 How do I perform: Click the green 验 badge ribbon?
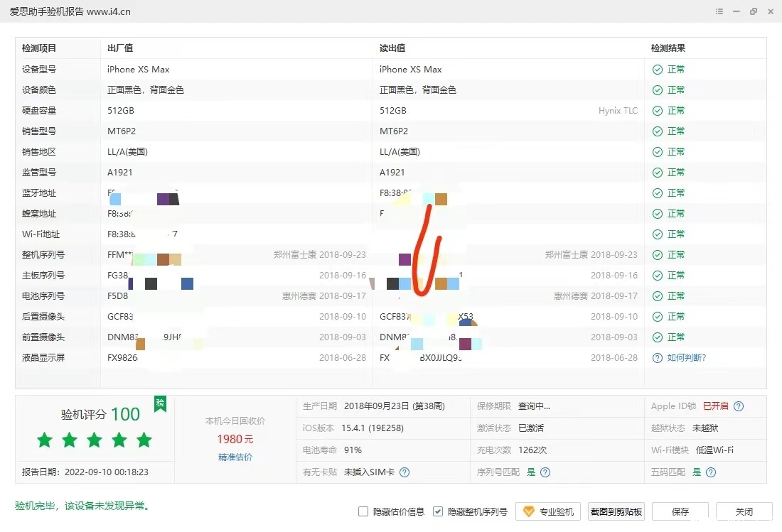(x=160, y=403)
